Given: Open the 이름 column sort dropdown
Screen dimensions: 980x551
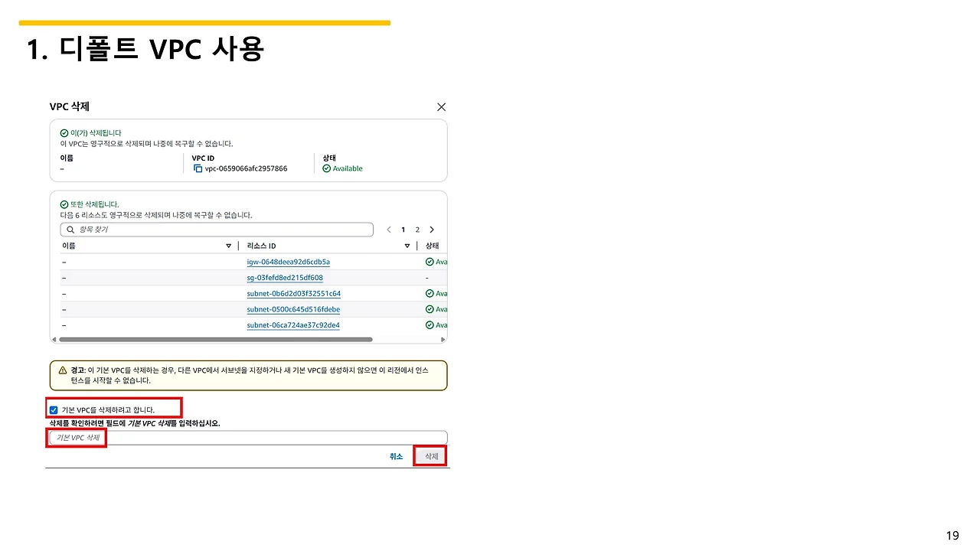Looking at the screenshot, I should pyautogui.click(x=228, y=246).
